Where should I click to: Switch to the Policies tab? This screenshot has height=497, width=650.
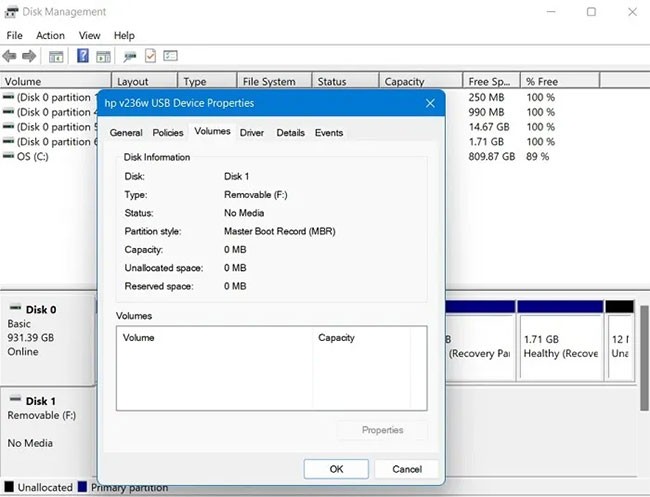click(167, 133)
